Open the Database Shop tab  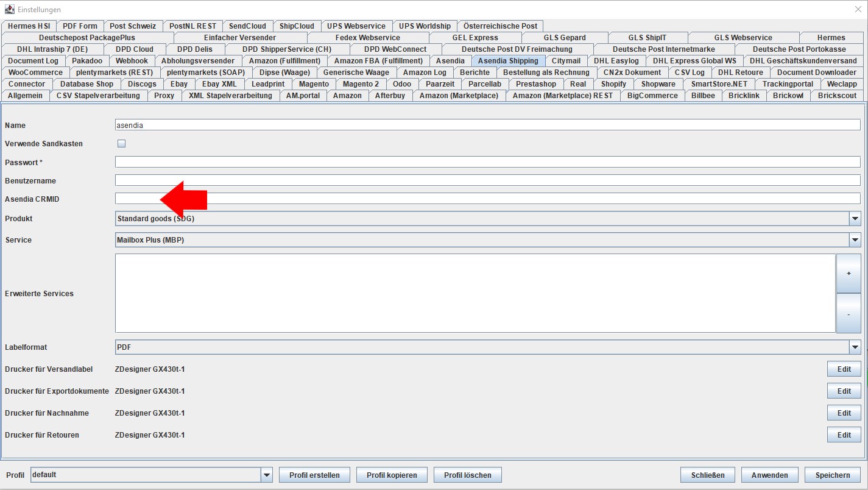(86, 84)
